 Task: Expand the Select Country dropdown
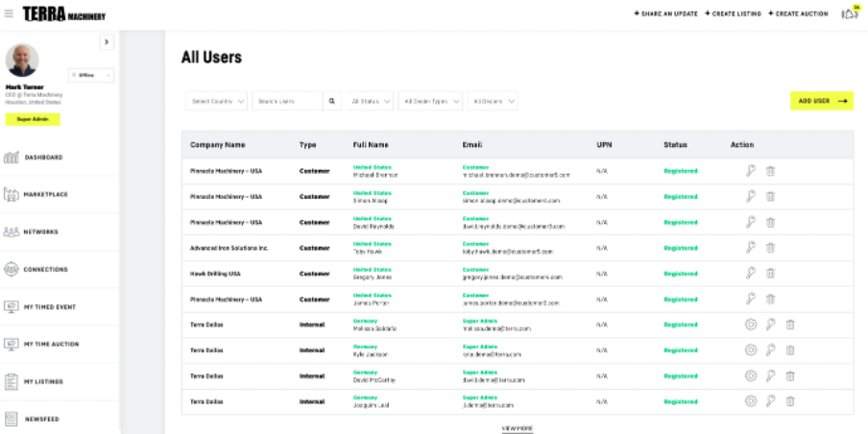click(217, 101)
